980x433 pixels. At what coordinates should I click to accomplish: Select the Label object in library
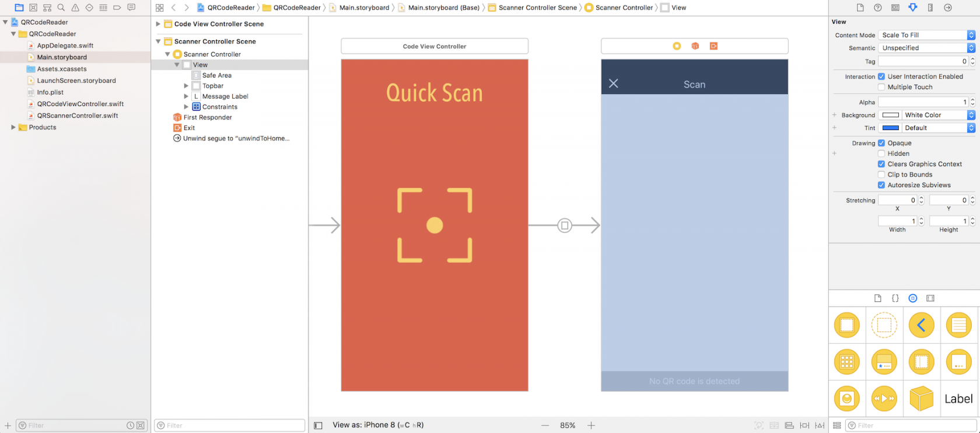pos(958,399)
